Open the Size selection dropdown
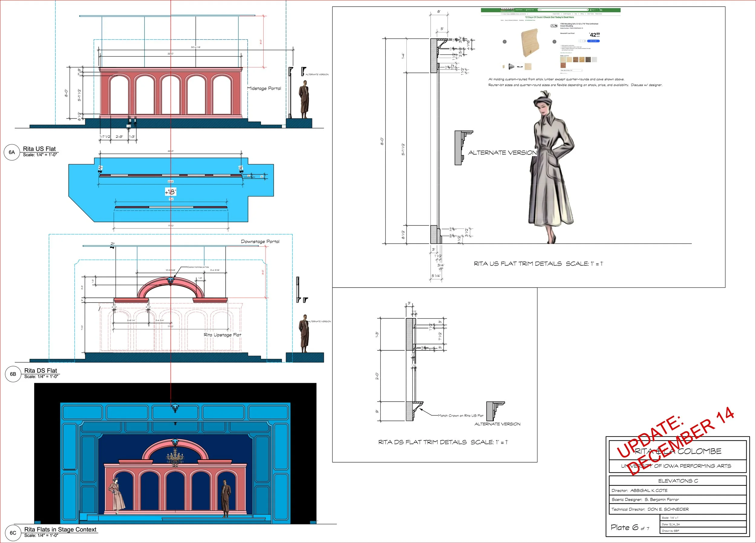The image size is (756, 543). tap(571, 70)
